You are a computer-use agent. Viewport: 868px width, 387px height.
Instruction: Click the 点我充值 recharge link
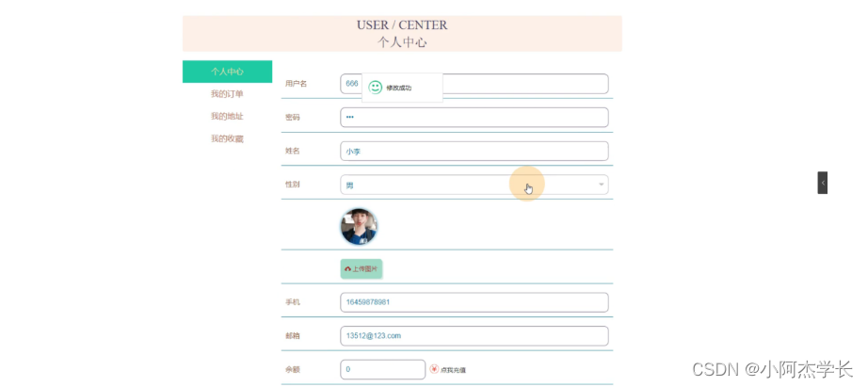(x=453, y=370)
